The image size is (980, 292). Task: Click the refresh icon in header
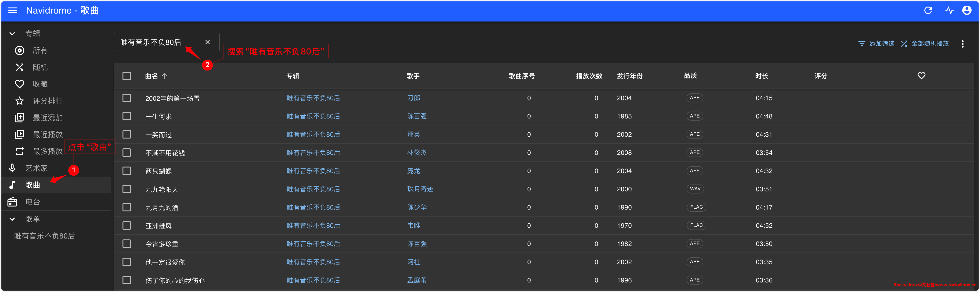(928, 10)
